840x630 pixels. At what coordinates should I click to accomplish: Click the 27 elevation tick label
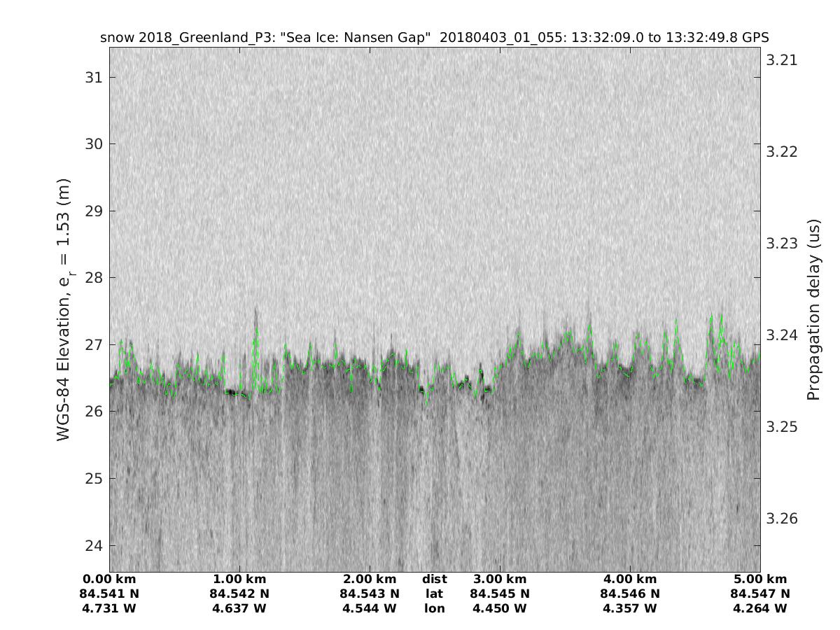coord(93,344)
